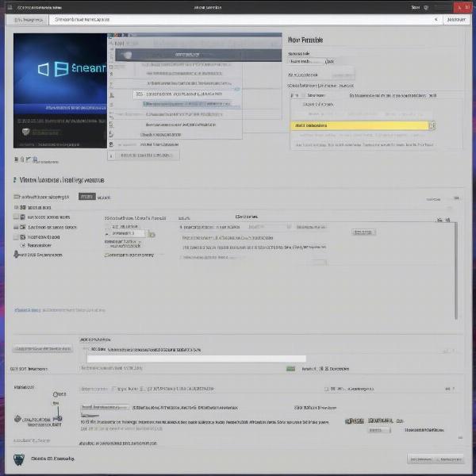Image resolution: width=476 pixels, height=476 pixels.
Task: Click the microphone-shaped icon in left list
Action: point(16,254)
